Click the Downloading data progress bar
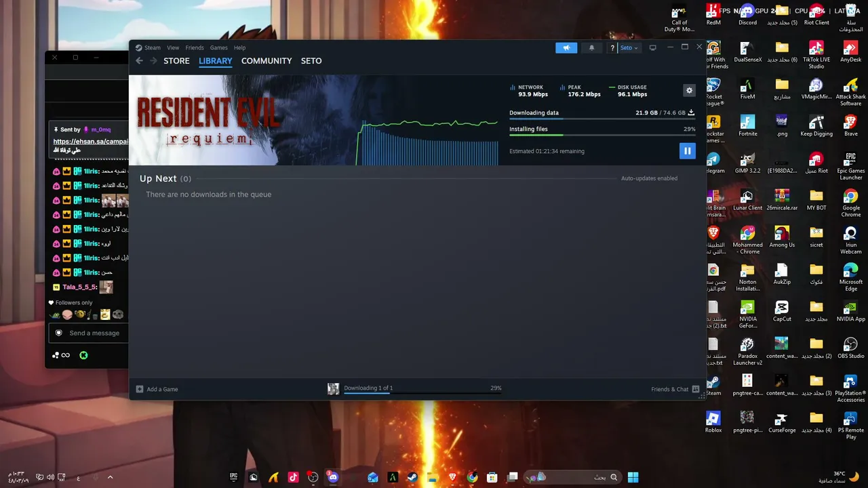Viewport: 868px width, 488px height. [x=602, y=119]
